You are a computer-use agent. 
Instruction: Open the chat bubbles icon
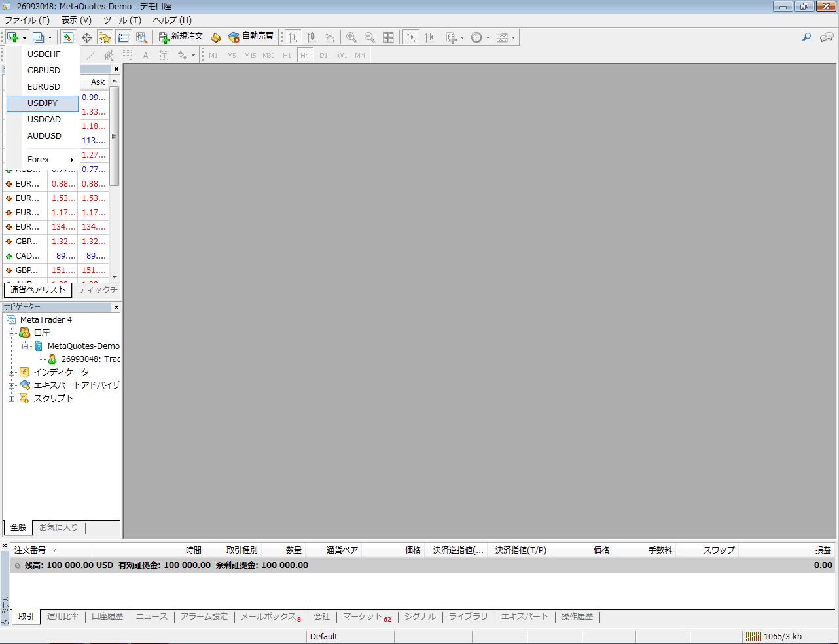click(x=827, y=37)
